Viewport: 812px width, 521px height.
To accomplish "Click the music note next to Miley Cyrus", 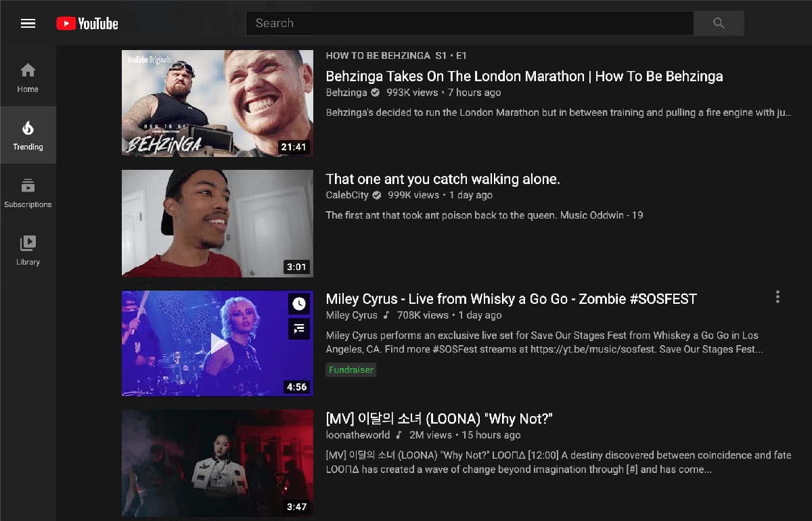I will (x=386, y=315).
